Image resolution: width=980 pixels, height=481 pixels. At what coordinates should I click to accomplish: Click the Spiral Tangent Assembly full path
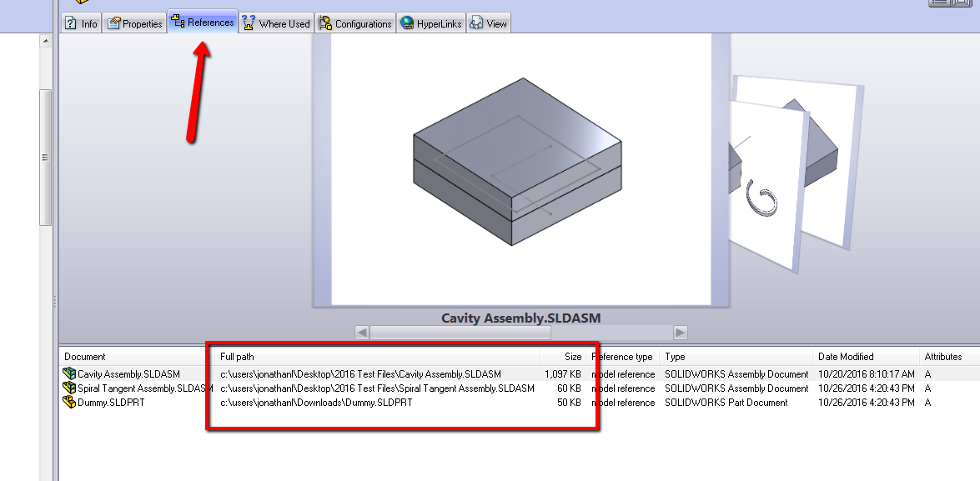coord(378,388)
